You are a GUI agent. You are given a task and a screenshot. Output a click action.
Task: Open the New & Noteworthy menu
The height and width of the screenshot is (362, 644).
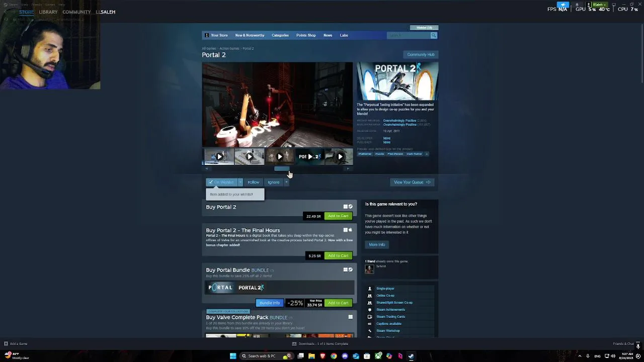click(x=250, y=35)
